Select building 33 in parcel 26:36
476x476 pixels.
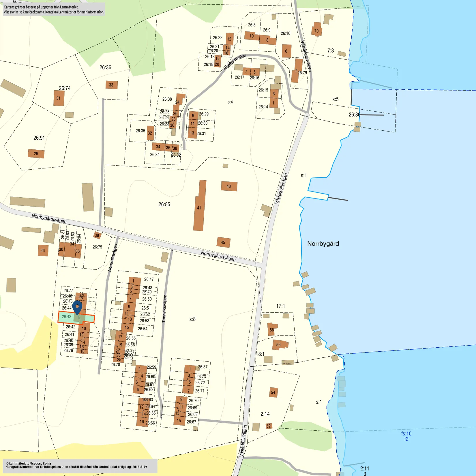(111, 85)
